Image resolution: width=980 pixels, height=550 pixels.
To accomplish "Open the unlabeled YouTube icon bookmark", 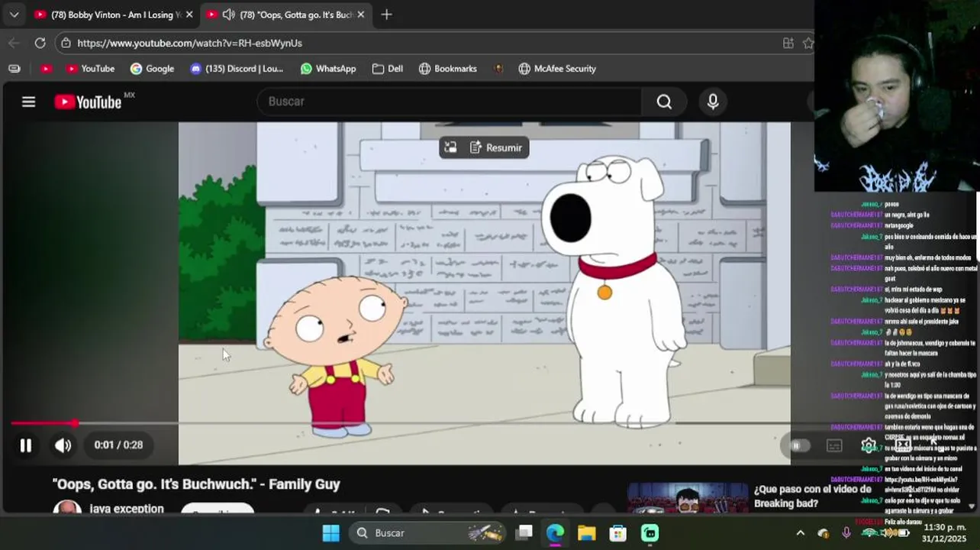I will (x=46, y=69).
